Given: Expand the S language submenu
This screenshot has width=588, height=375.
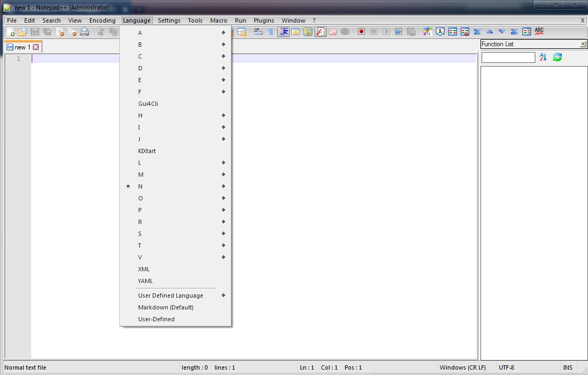Looking at the screenshot, I should pos(176,234).
